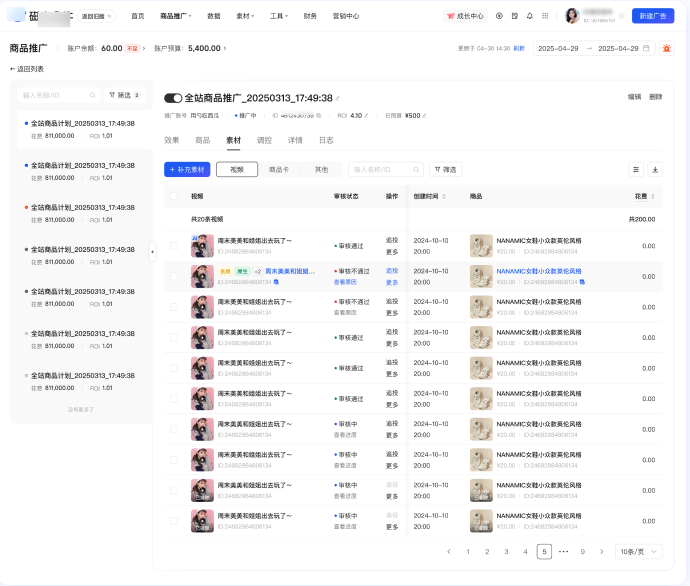The width and height of the screenshot is (690, 586).
Task: Check the first 审核通过 video row
Action: click(x=174, y=246)
